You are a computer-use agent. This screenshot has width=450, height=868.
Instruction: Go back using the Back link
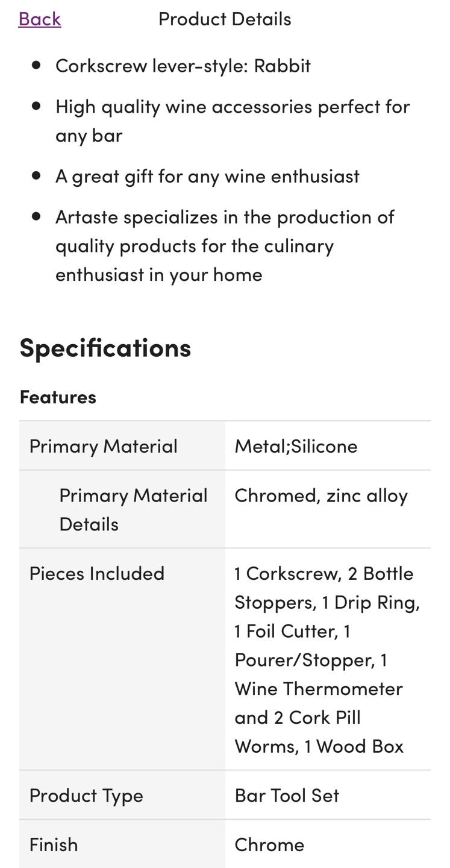point(40,19)
